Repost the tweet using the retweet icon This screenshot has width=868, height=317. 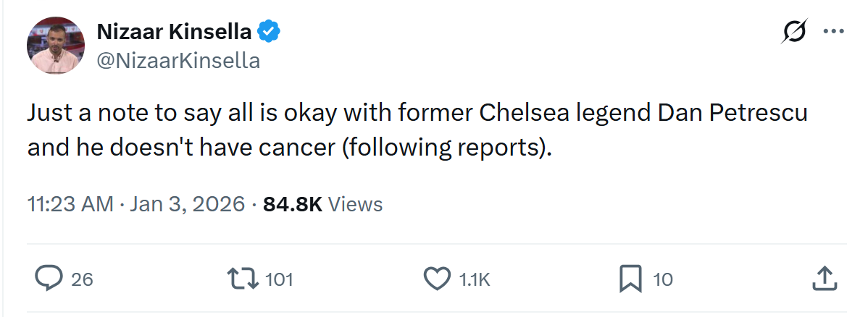coord(243,278)
